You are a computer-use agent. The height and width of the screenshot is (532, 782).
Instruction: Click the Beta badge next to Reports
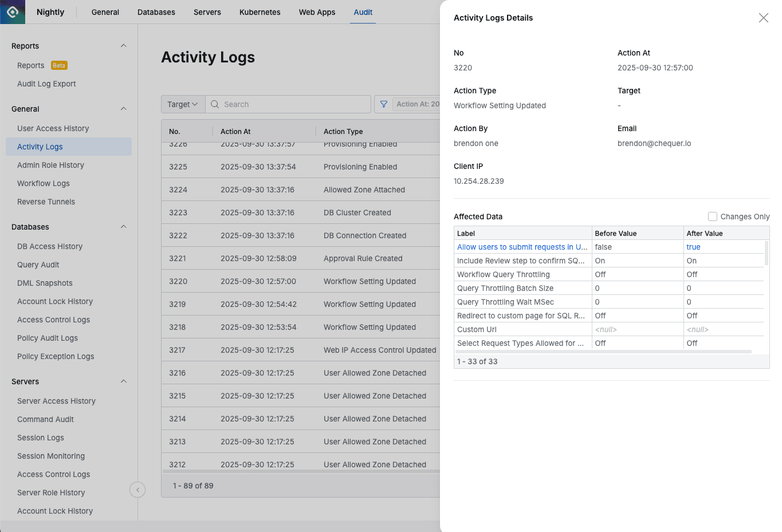[x=59, y=65]
